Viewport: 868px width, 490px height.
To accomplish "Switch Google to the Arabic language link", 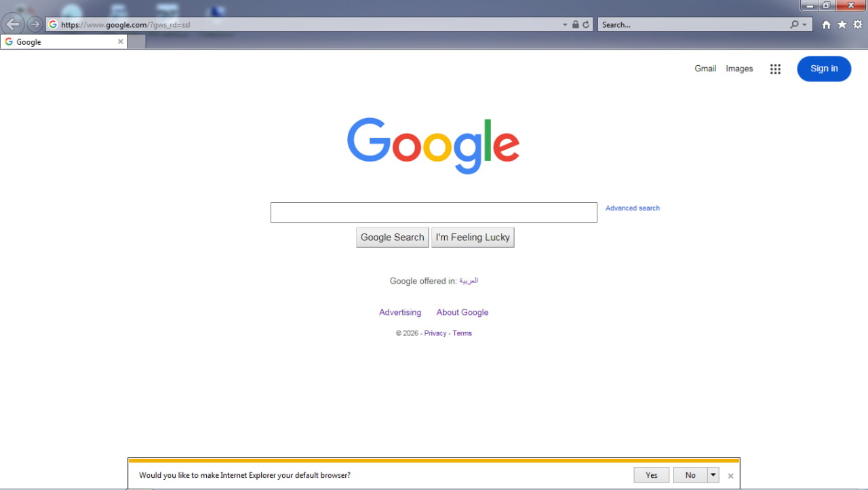I will [x=469, y=280].
